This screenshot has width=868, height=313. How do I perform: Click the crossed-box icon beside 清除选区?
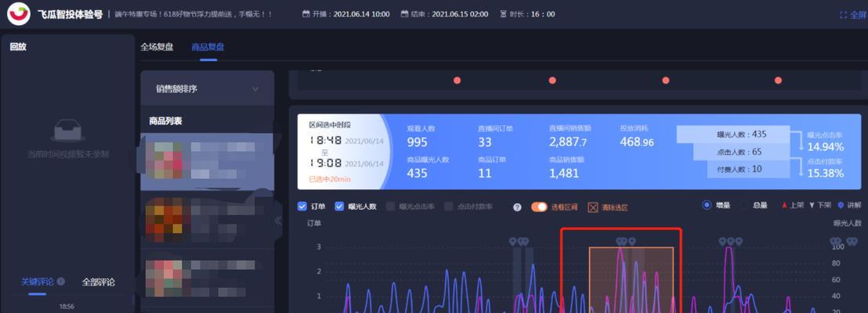(593, 207)
